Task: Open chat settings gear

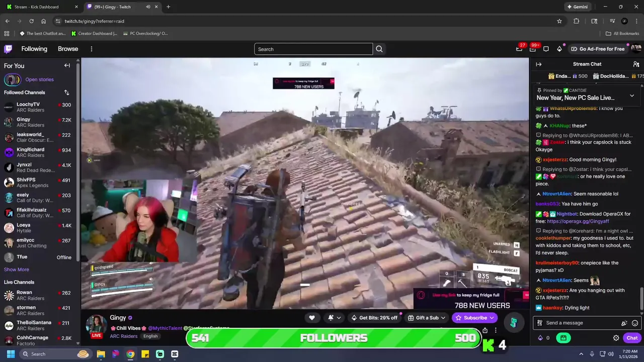Action: coord(616,338)
